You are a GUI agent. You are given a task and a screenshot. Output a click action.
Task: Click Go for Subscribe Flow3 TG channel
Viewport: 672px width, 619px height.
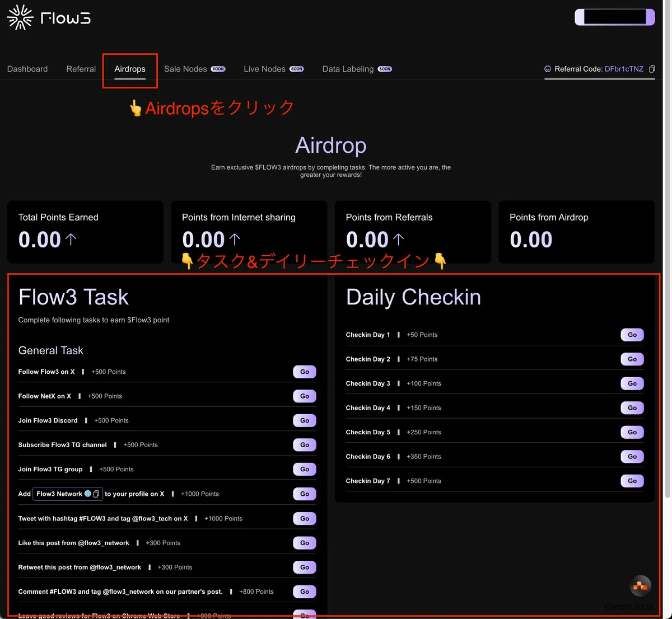point(305,445)
